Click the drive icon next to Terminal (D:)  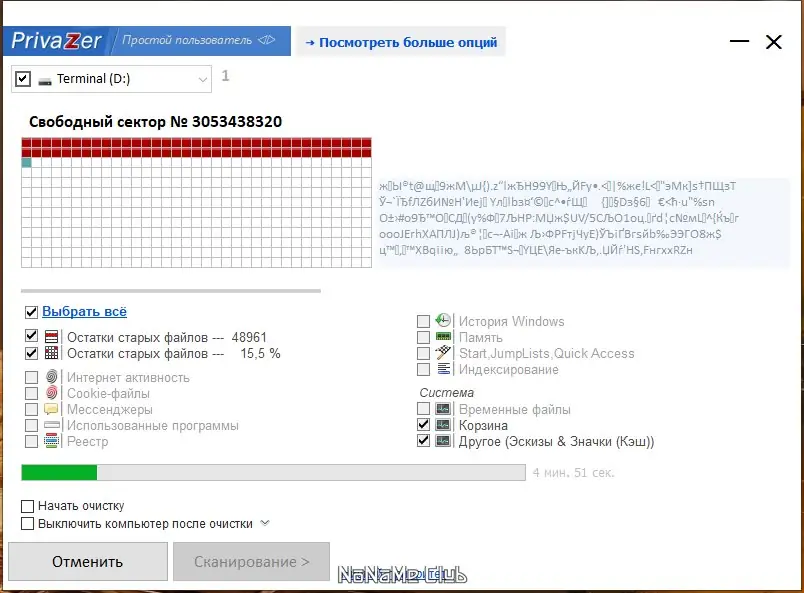pyautogui.click(x=45, y=81)
